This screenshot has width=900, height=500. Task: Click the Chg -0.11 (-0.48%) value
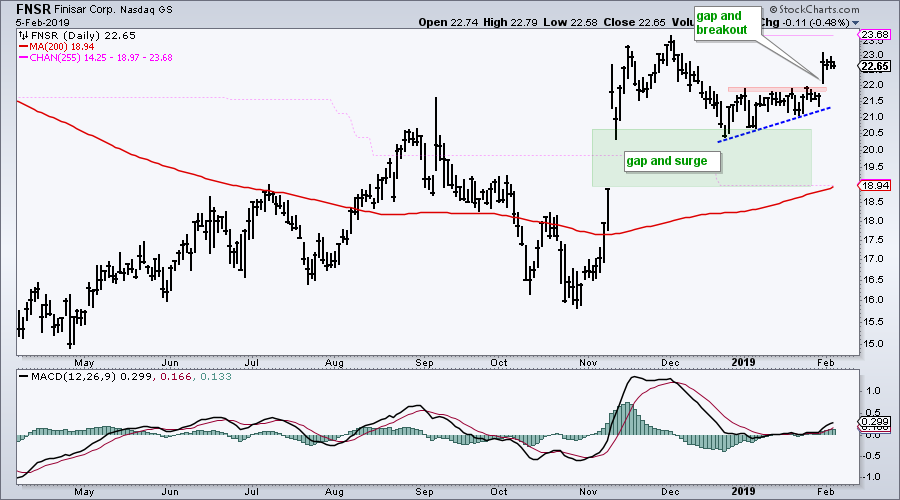pyautogui.click(x=804, y=22)
